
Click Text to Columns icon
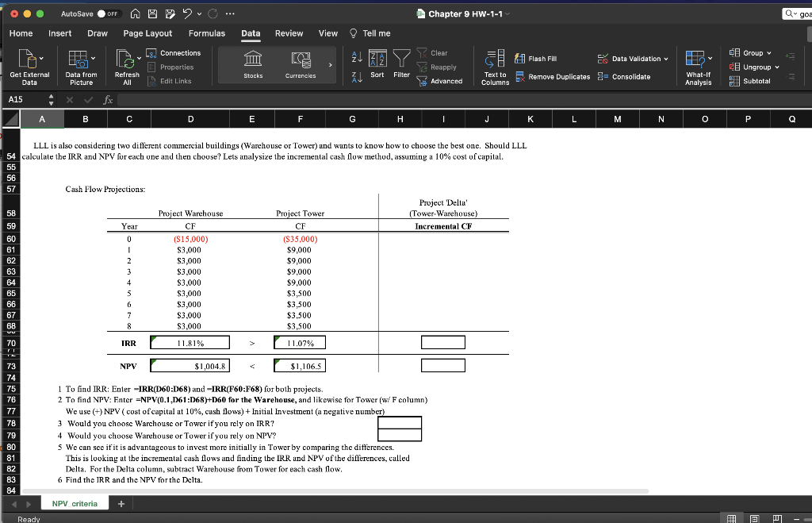pyautogui.click(x=495, y=60)
